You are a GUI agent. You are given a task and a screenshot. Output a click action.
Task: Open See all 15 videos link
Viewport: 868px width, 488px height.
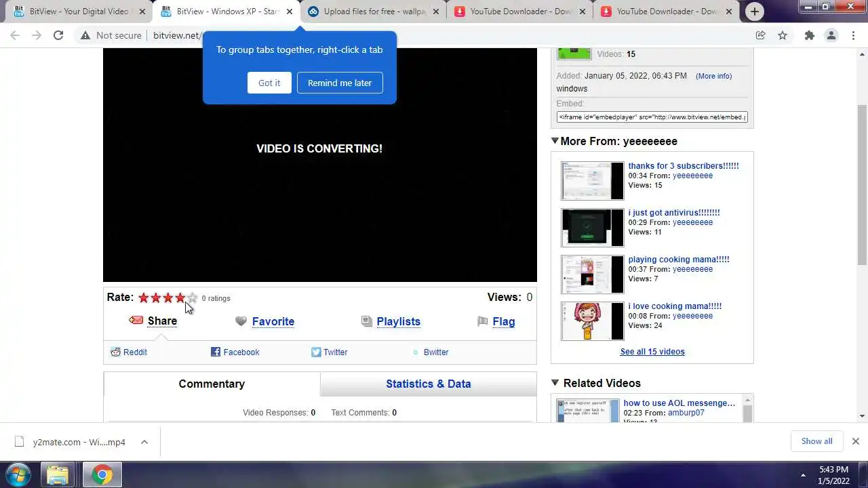[x=652, y=352]
